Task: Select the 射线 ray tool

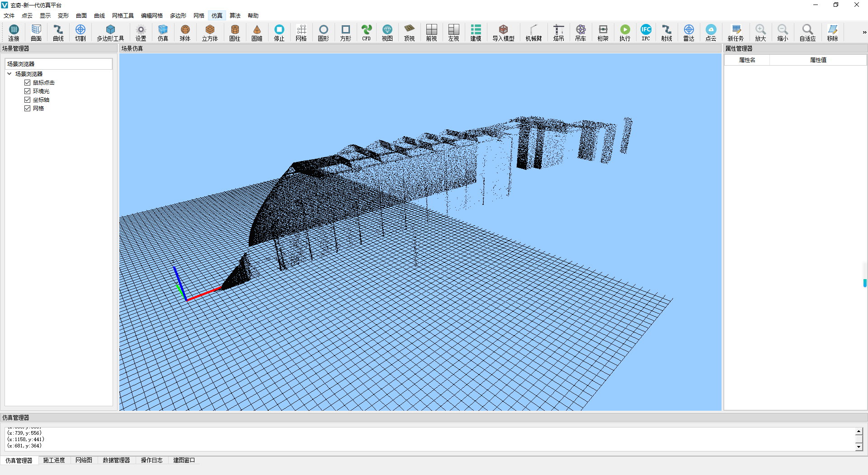Action: tap(667, 33)
